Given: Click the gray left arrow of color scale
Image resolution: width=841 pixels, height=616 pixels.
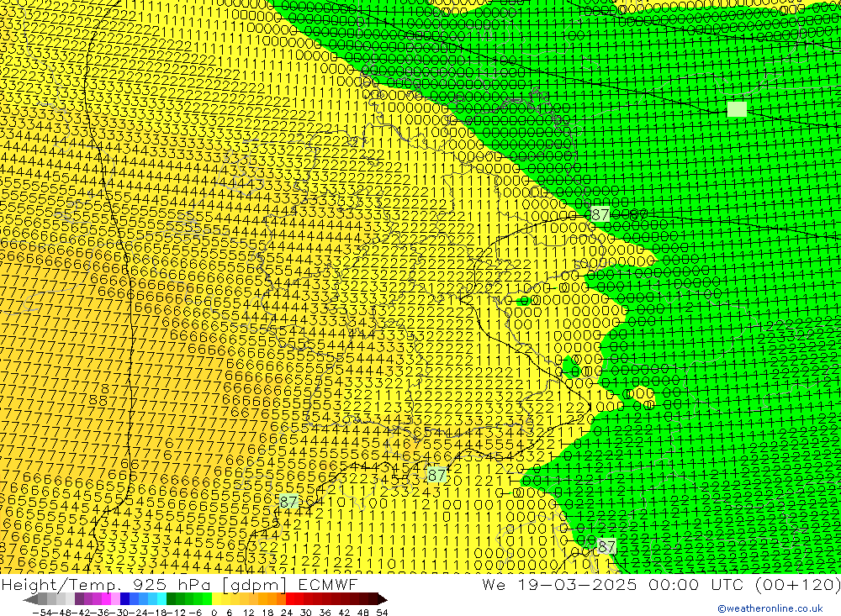Looking at the screenshot, I should (x=30, y=599).
